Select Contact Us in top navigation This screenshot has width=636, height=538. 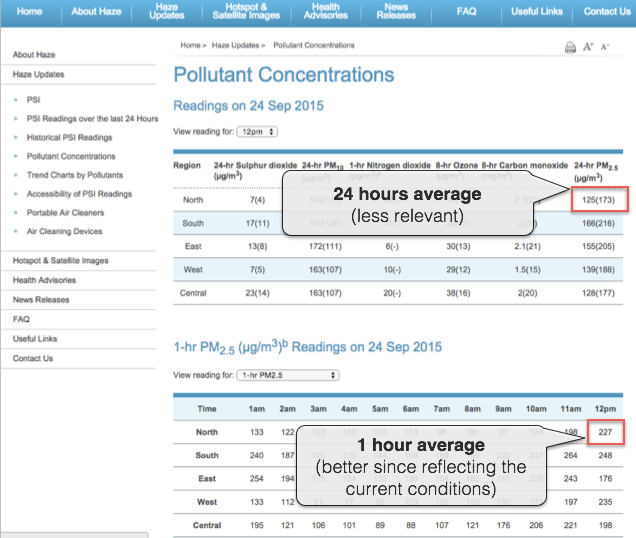click(x=607, y=11)
